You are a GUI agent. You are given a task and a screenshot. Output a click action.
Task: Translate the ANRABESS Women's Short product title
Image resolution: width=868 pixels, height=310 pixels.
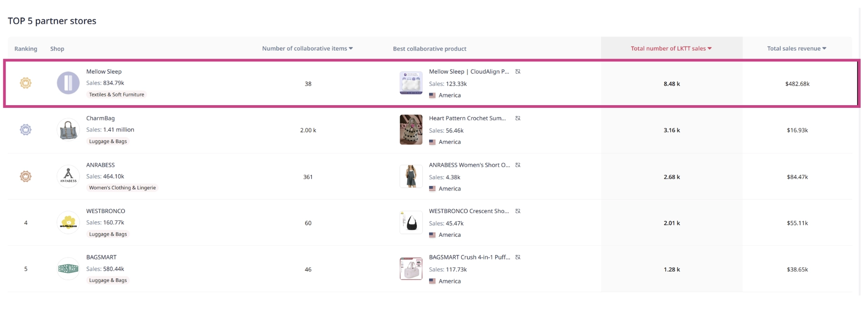pos(517,165)
